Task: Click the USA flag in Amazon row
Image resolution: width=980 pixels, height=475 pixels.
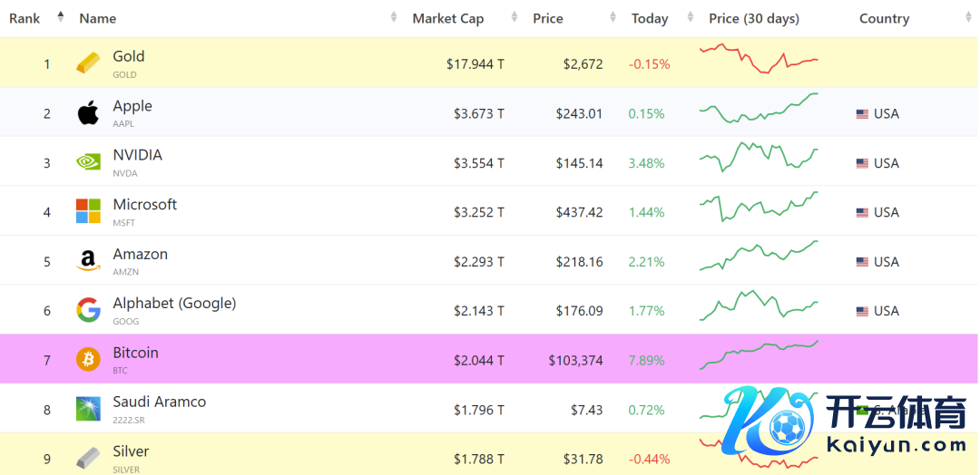Action: [863, 262]
